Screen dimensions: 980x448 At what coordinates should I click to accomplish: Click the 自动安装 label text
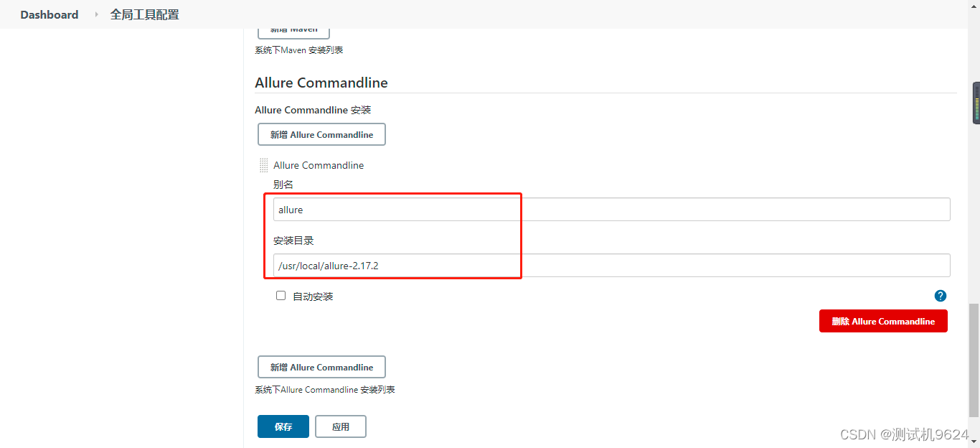313,297
